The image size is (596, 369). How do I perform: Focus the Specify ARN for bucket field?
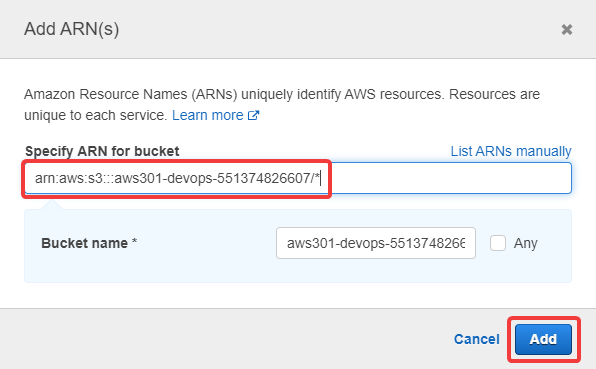click(298, 178)
